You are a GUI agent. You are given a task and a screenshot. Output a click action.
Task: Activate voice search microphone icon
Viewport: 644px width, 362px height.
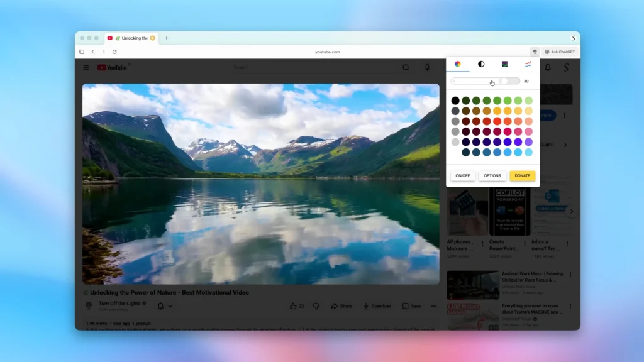(x=427, y=67)
